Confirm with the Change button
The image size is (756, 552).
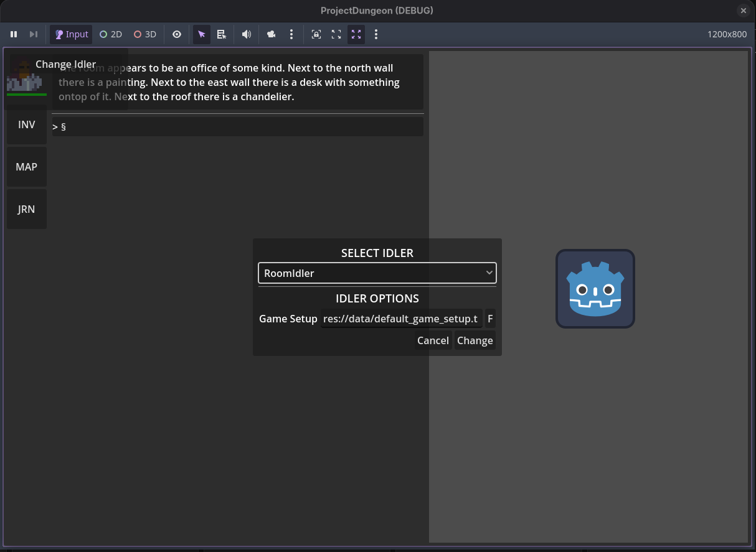(x=475, y=340)
